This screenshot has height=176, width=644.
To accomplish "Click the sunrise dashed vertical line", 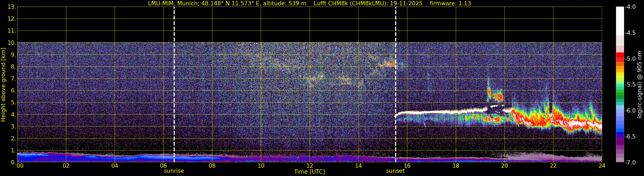I will [x=174, y=85].
